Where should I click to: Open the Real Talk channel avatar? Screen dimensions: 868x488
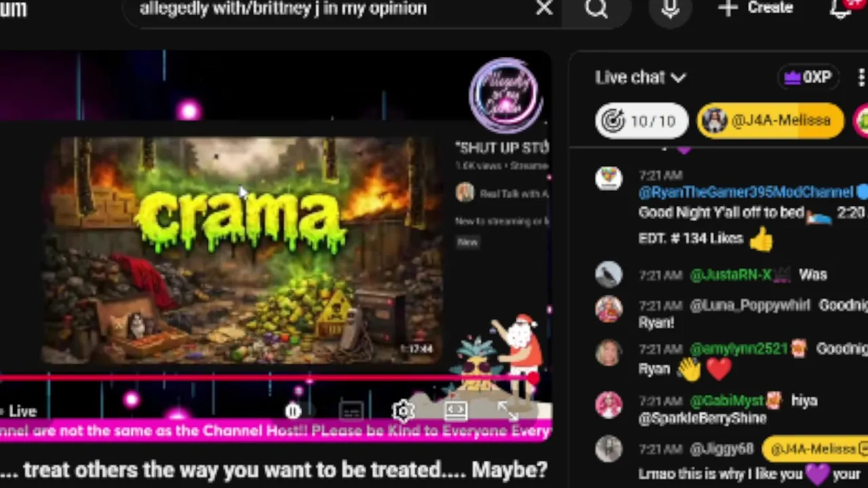pyautogui.click(x=465, y=193)
